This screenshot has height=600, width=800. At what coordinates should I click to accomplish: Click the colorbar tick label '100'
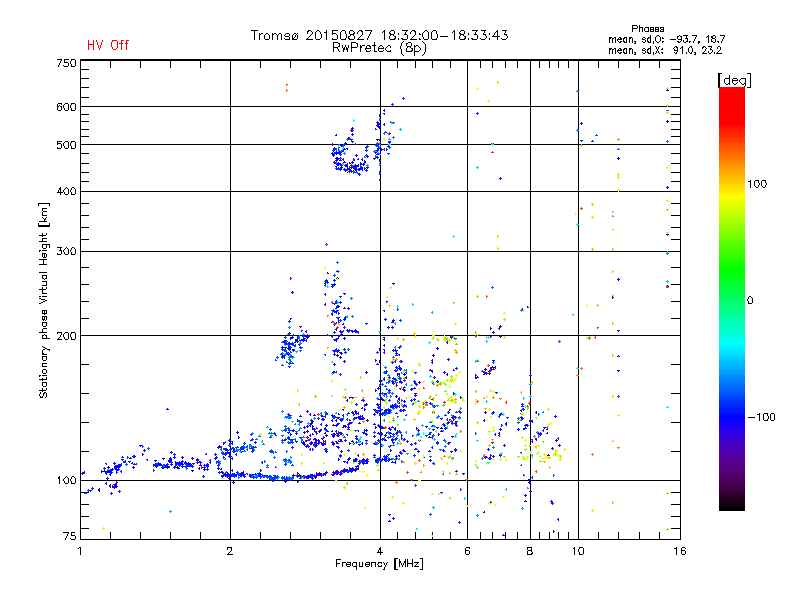(x=757, y=184)
